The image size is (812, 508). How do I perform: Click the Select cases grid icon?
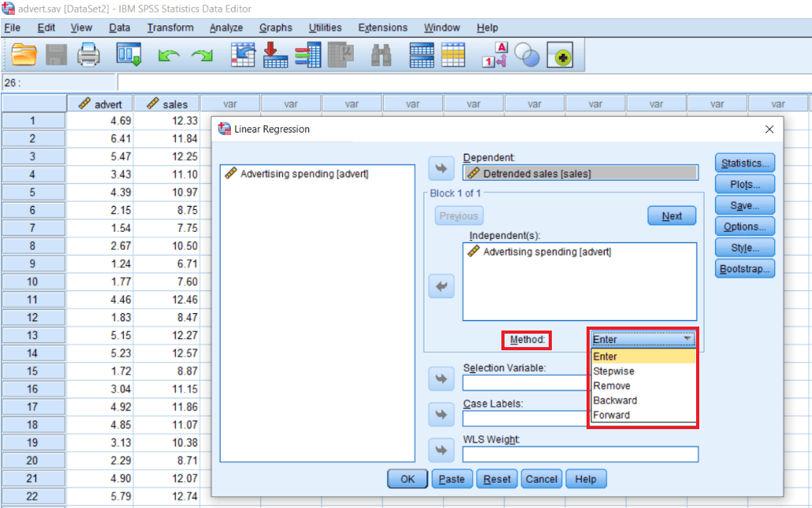tap(453, 55)
